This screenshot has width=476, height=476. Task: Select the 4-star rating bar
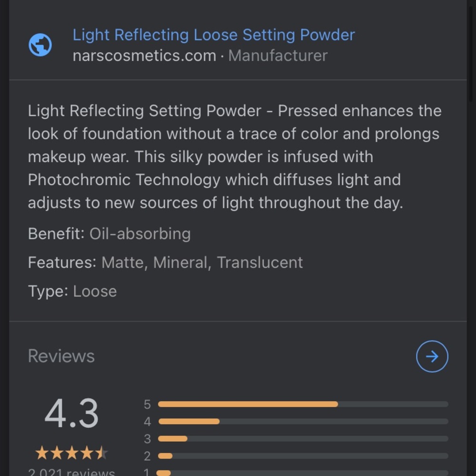tap(303, 421)
